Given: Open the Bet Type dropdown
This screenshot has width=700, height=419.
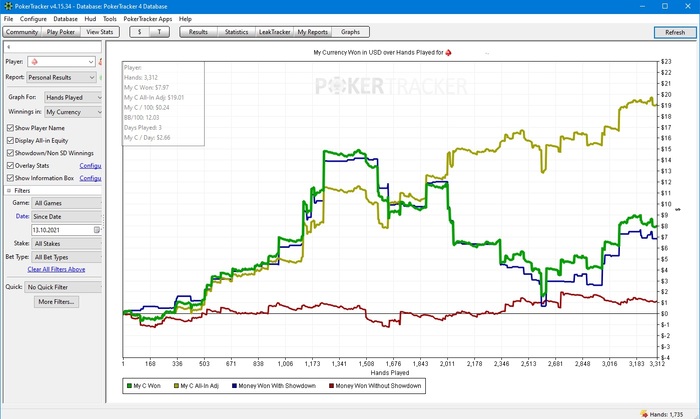Looking at the screenshot, I should (x=67, y=257).
